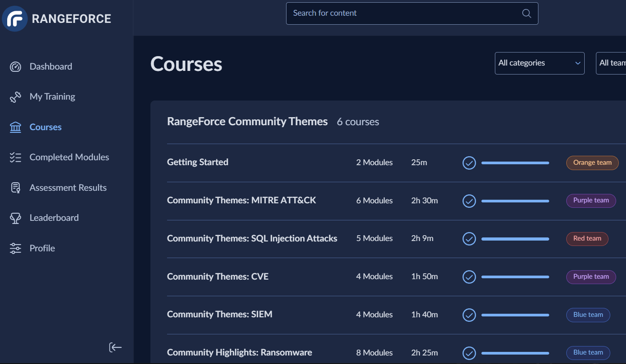The image size is (626, 364).
Task: Click the SIEM course completion checkmark icon
Action: click(469, 315)
